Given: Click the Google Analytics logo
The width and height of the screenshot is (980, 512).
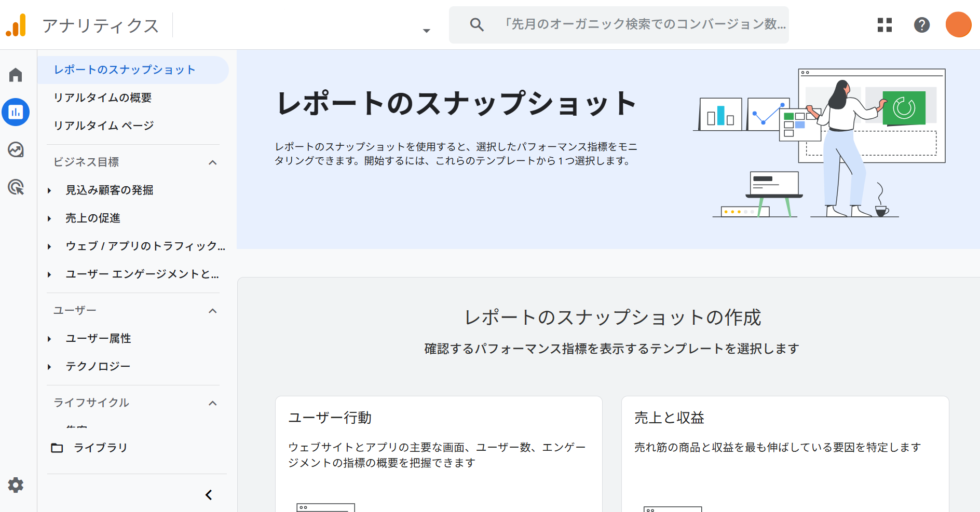Looking at the screenshot, I should tap(16, 25).
